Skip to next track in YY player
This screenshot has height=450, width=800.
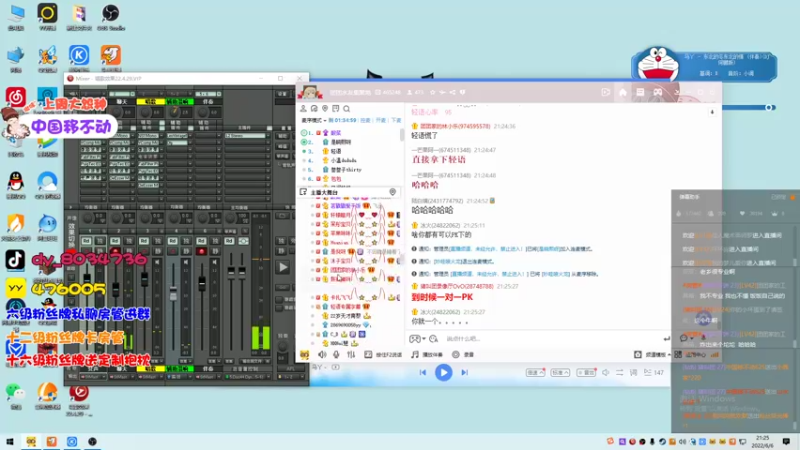click(464, 372)
